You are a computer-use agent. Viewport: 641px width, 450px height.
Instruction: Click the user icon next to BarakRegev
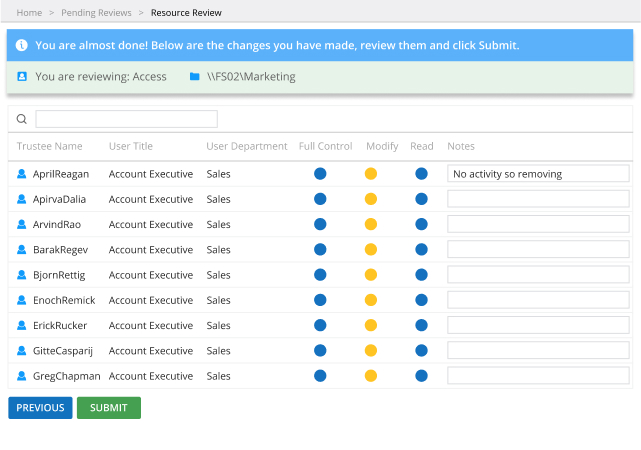21,250
